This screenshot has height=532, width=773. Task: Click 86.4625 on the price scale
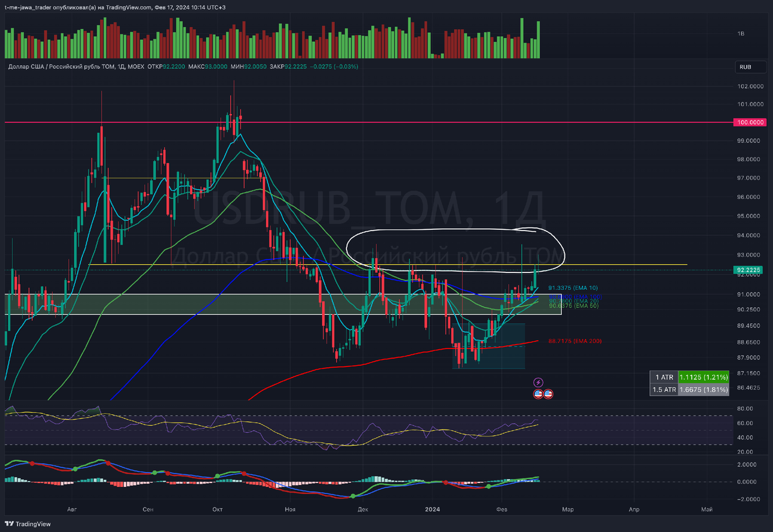(x=750, y=388)
